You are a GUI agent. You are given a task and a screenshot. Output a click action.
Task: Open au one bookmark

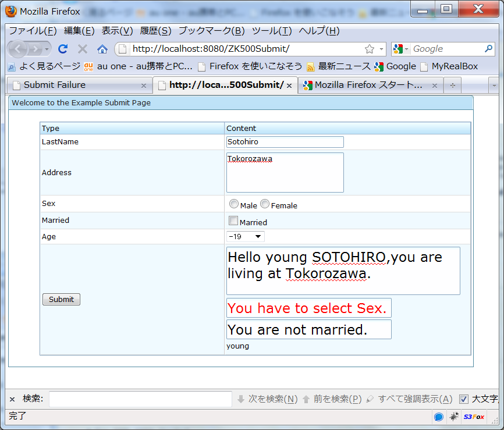[x=138, y=66]
